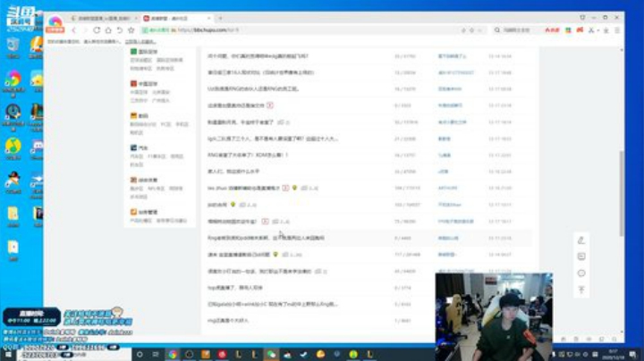Close the first browser tab
The height and width of the screenshot is (361, 644).
pyautogui.click(x=136, y=18)
